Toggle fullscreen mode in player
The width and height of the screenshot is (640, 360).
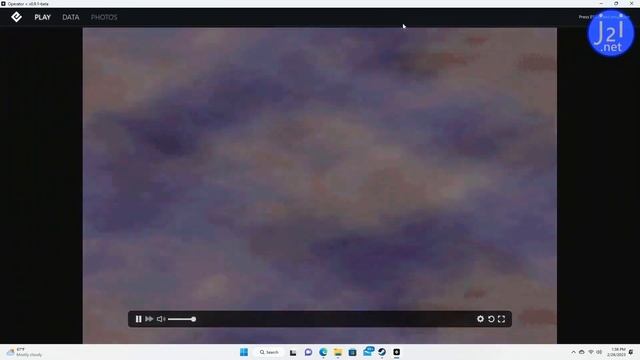(501, 319)
